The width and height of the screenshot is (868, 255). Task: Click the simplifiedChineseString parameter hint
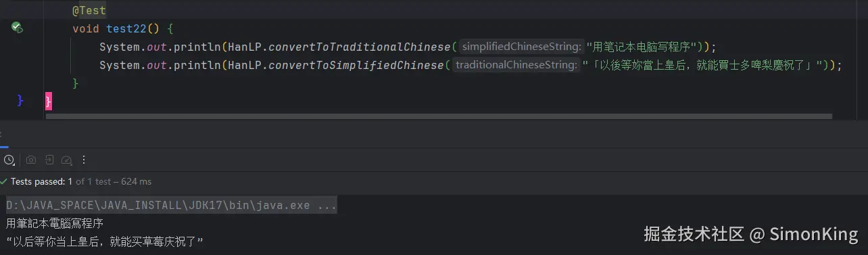[521, 47]
